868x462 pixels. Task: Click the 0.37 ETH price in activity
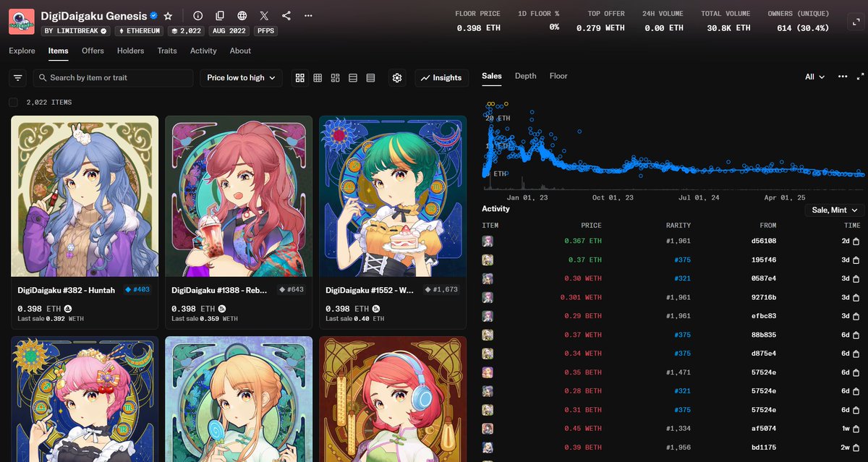584,260
